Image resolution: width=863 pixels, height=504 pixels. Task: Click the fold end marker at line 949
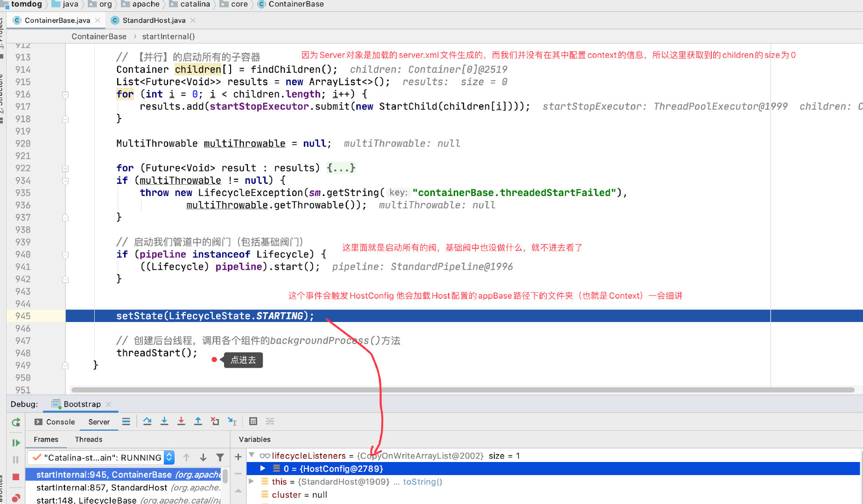(x=65, y=365)
